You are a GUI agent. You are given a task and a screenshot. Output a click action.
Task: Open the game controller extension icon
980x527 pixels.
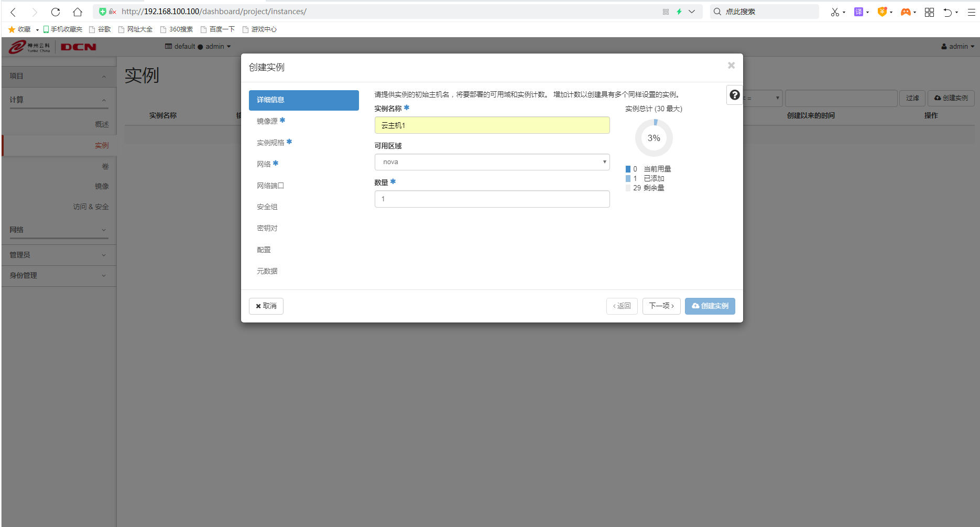coord(906,12)
